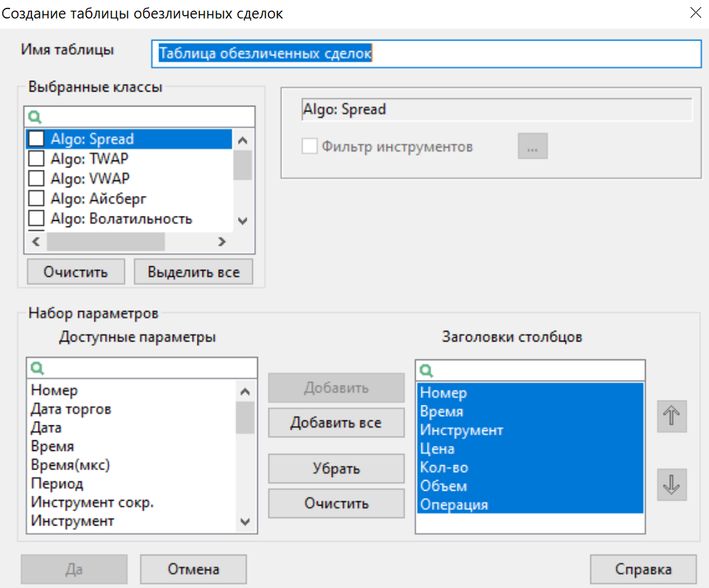Click search icon in column headers field
709x588 pixels.
pos(426,370)
